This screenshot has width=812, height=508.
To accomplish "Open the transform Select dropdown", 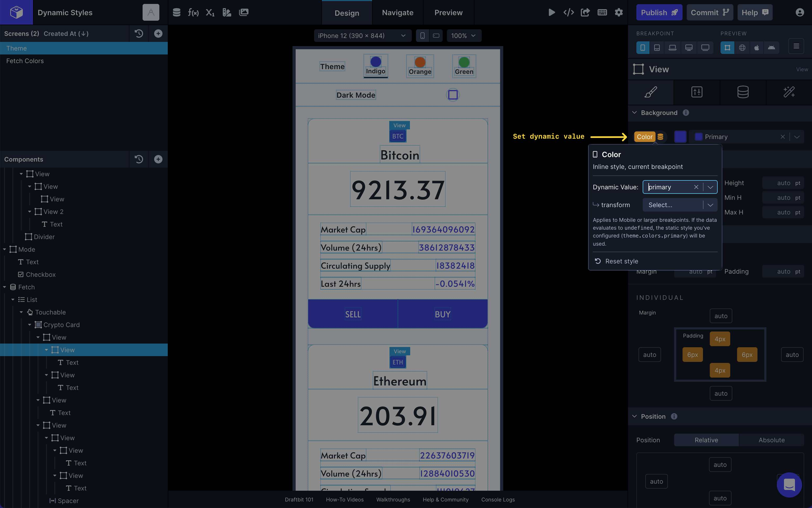I will pos(680,205).
